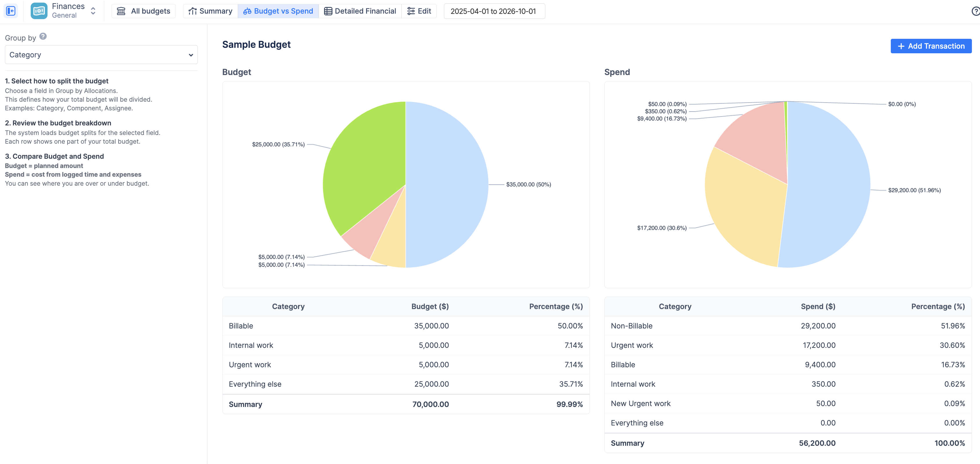Open the 2025-04-01 to 2026-10-01 date range
The image size is (980, 464).
494,11
